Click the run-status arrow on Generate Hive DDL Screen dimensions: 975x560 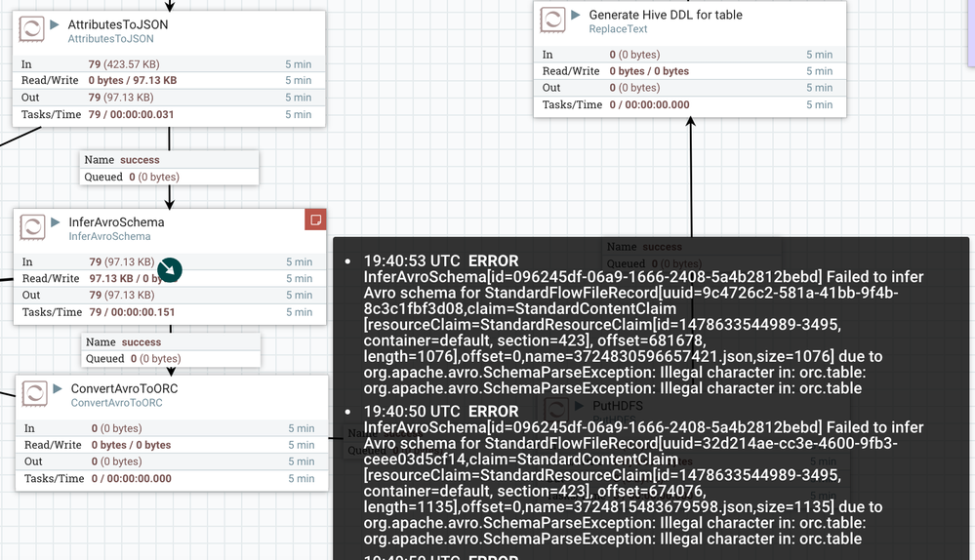(575, 15)
